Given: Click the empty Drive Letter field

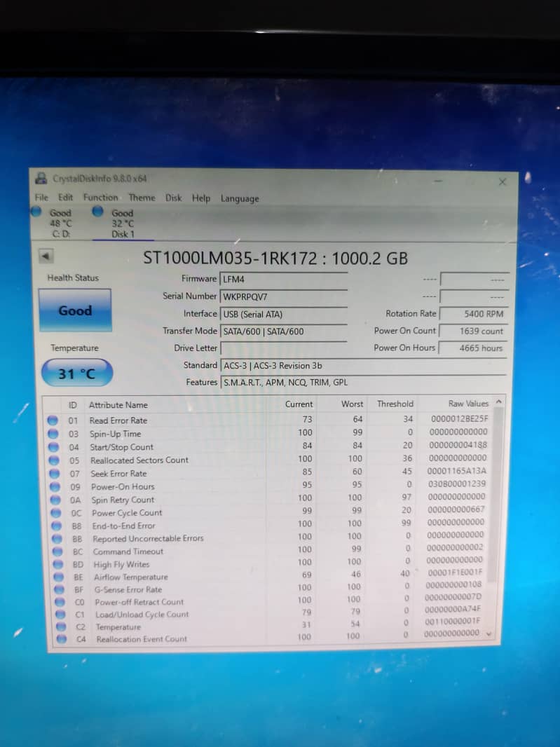Looking at the screenshot, I should (x=284, y=348).
